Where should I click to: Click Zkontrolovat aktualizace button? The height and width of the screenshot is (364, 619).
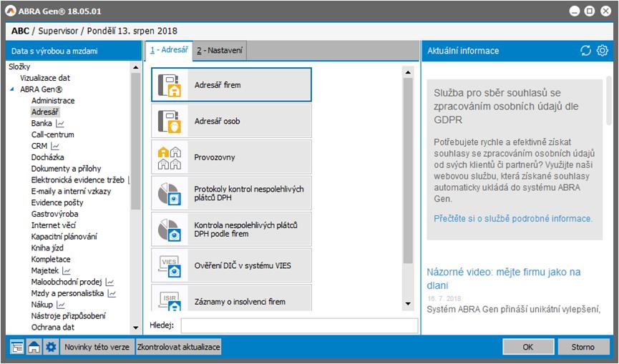178,347
